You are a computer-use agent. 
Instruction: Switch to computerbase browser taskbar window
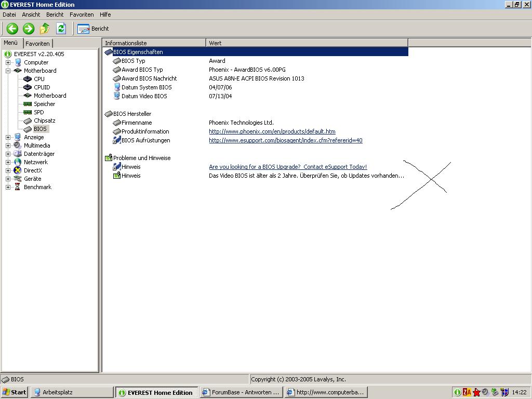(x=326, y=392)
